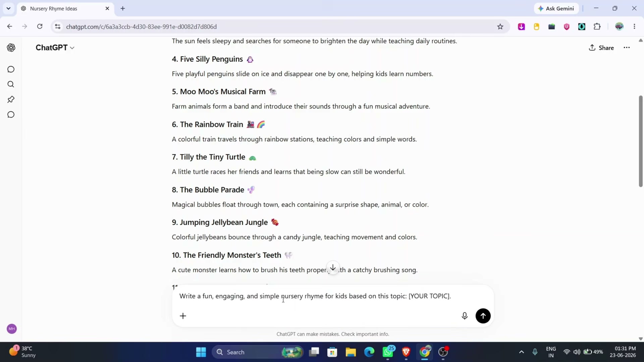Click the Wi-Fi network tray icon

pyautogui.click(x=567, y=352)
